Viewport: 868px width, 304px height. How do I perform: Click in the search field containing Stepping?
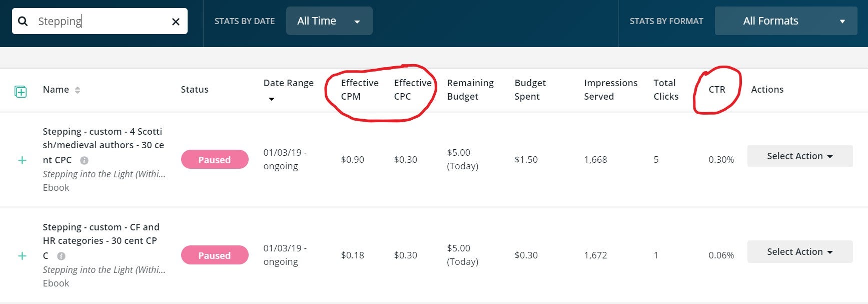coord(100,21)
